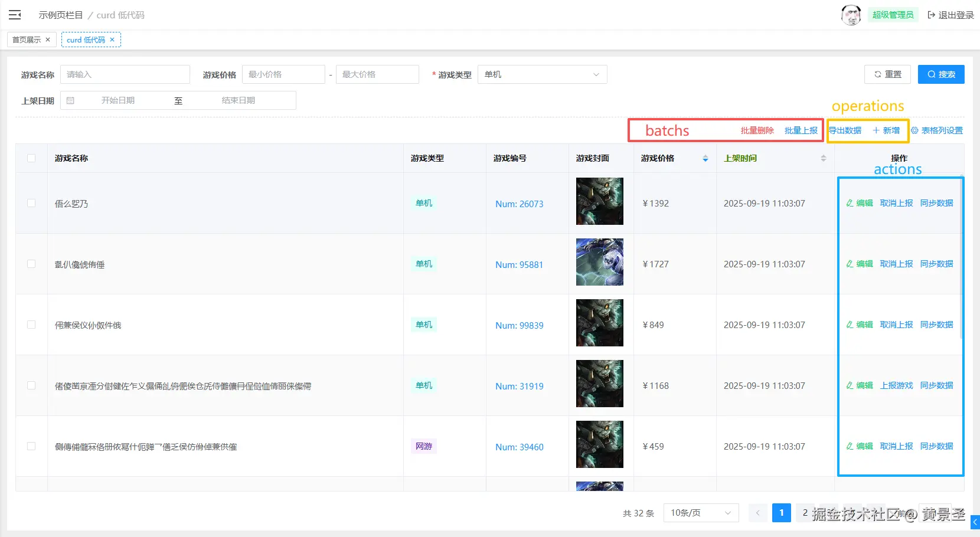
Task: Edit the row priced ¥1168
Action: [x=860, y=385]
